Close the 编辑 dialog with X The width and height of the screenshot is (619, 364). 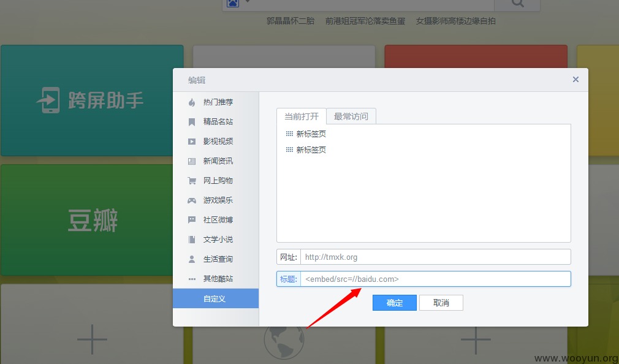[x=575, y=80]
